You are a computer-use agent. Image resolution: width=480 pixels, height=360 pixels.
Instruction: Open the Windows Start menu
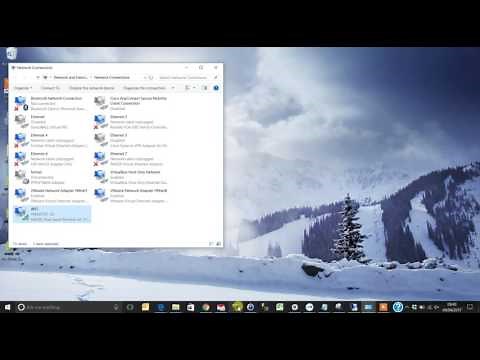[7, 307]
